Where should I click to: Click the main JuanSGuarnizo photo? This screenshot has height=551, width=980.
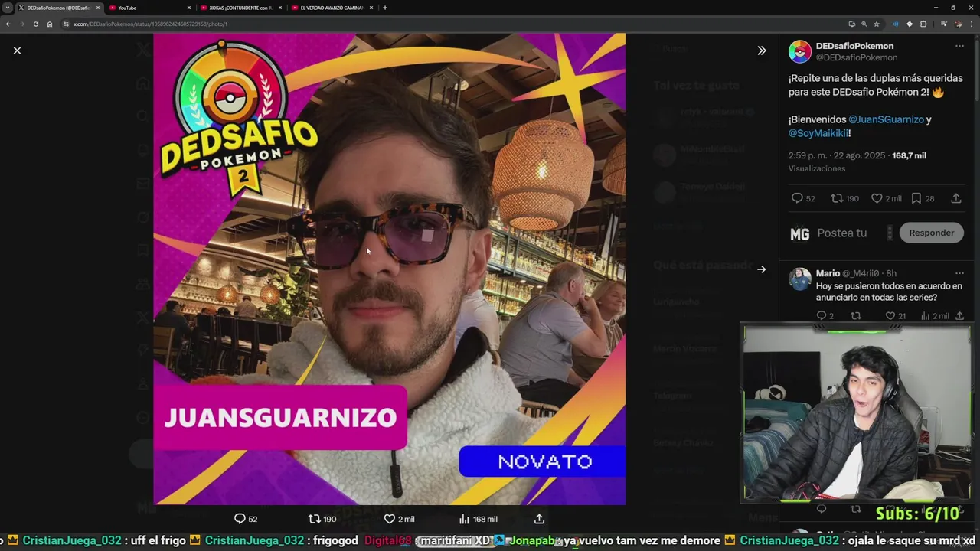click(x=389, y=269)
